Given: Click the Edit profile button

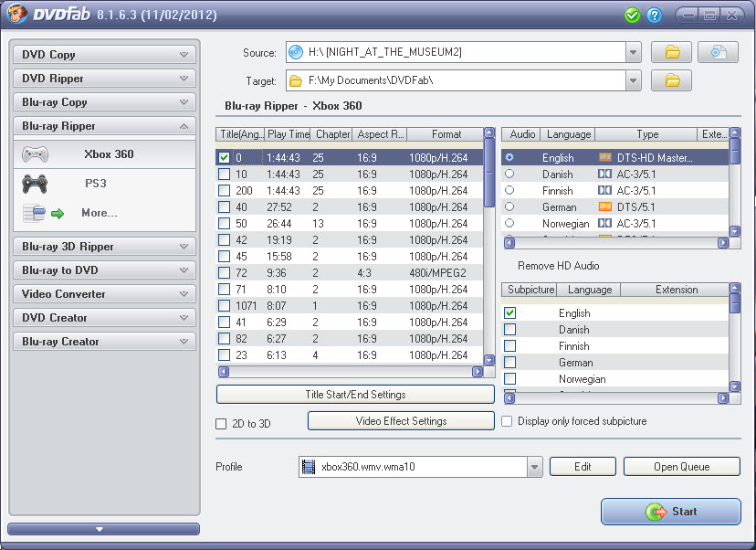Looking at the screenshot, I should pos(583,467).
